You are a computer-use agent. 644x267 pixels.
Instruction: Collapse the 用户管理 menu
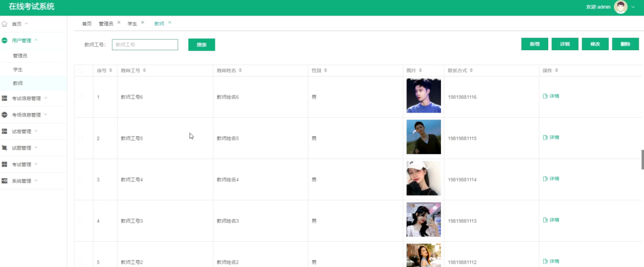point(36,40)
